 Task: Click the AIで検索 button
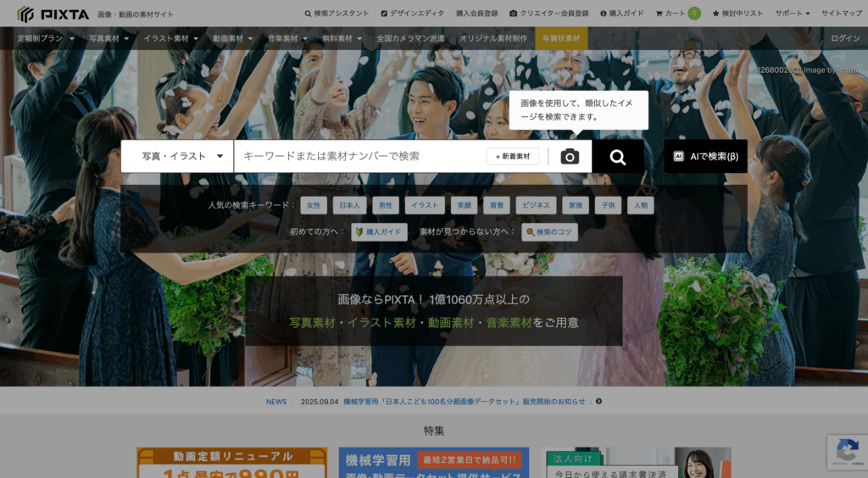click(x=705, y=157)
